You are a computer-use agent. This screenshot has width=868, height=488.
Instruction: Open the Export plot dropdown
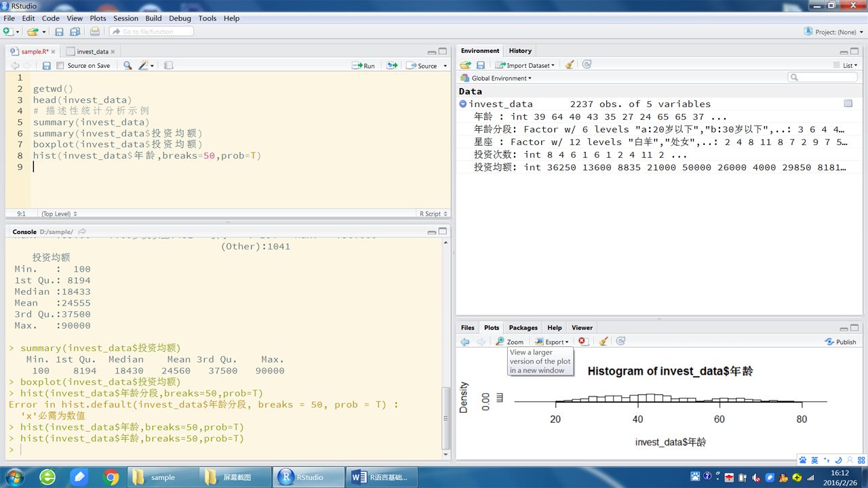pyautogui.click(x=551, y=342)
